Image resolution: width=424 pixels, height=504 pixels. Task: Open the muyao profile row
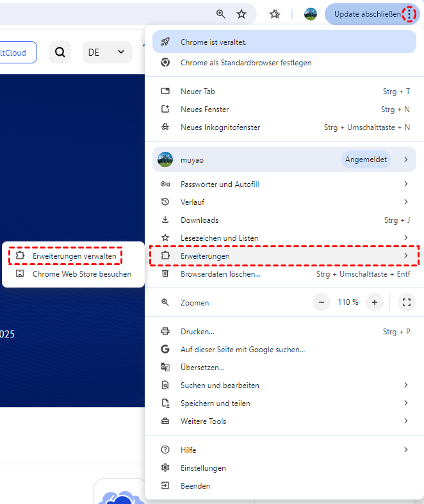point(284,159)
